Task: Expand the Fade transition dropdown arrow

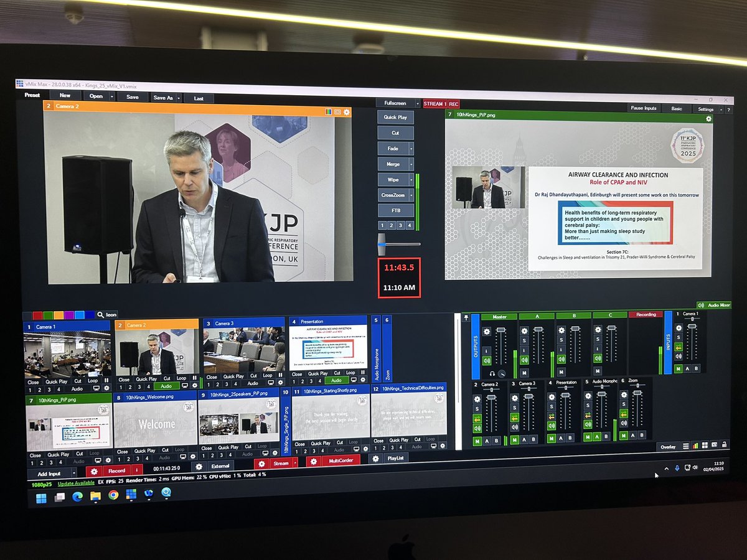Action: tap(411, 149)
